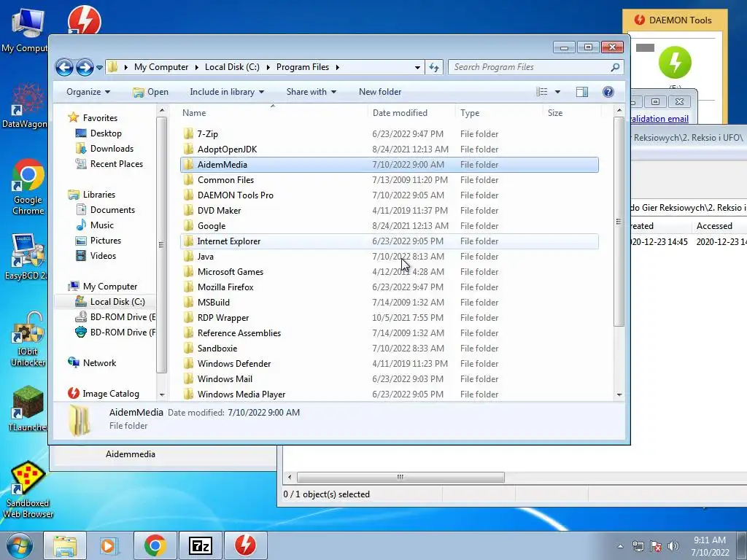The height and width of the screenshot is (560, 747).
Task: Expand the arrow after My Computer breadcrumb
Action: 196,67
